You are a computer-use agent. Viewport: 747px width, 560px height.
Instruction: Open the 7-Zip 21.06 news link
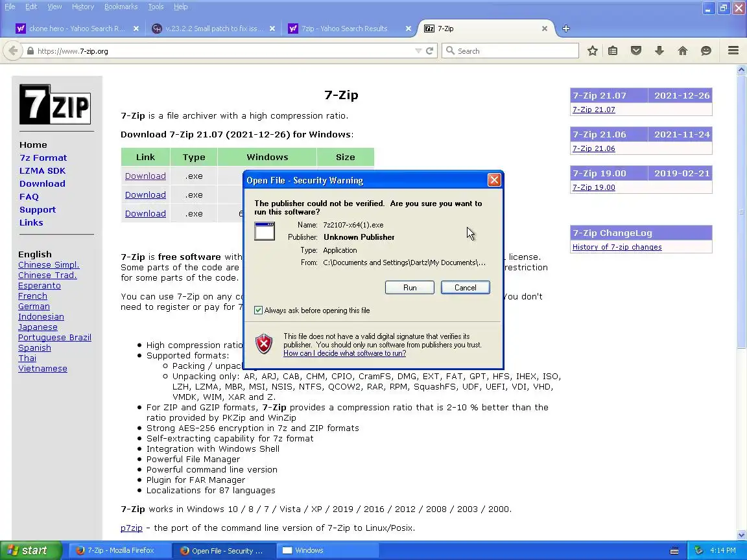pos(593,148)
